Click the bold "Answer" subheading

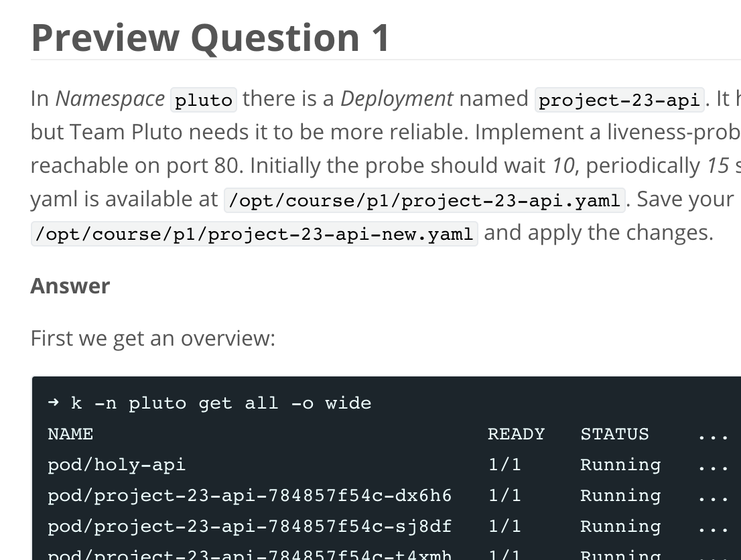70,286
